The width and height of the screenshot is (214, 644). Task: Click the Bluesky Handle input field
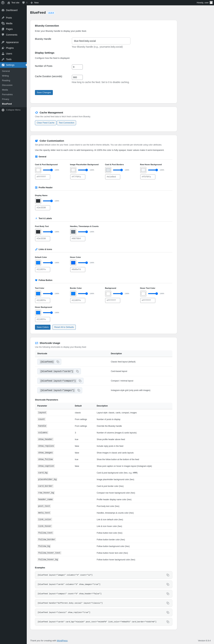101,41
